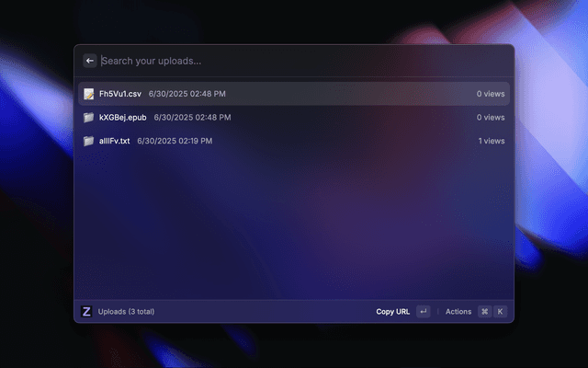Click the Command key symbol

(x=484, y=312)
